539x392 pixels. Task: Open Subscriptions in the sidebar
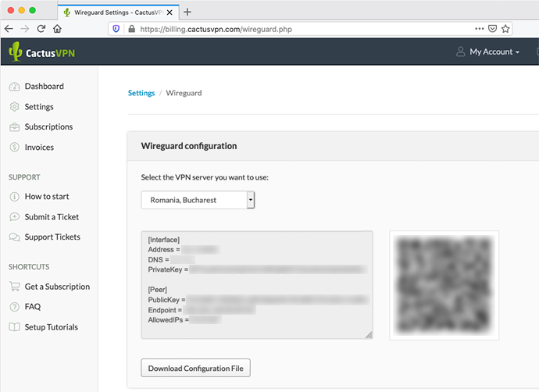point(48,127)
